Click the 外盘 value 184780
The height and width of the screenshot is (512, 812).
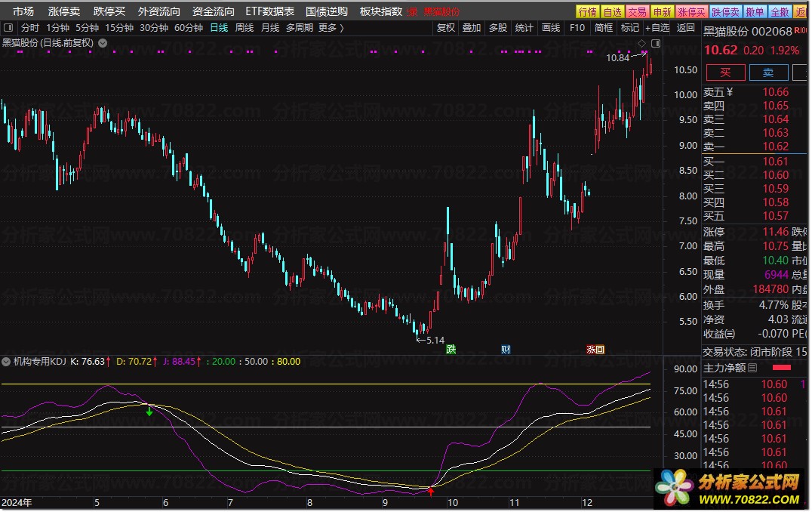pyautogui.click(x=770, y=289)
